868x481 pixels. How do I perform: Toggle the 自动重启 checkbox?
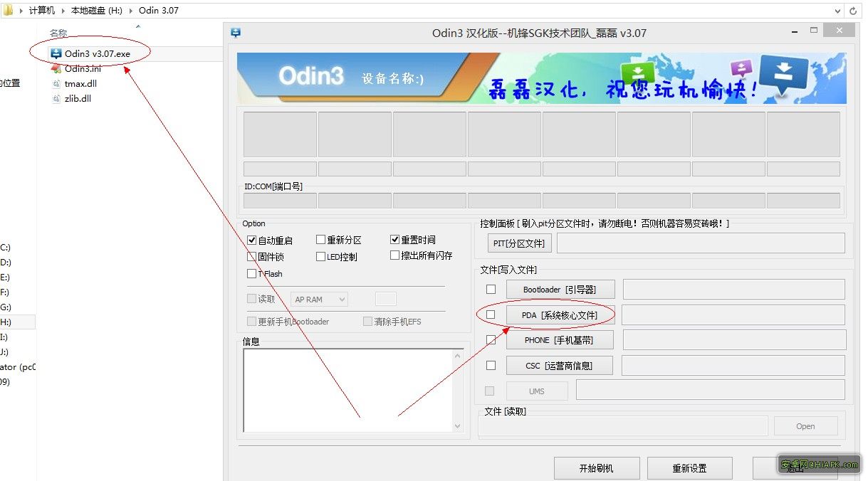point(251,240)
